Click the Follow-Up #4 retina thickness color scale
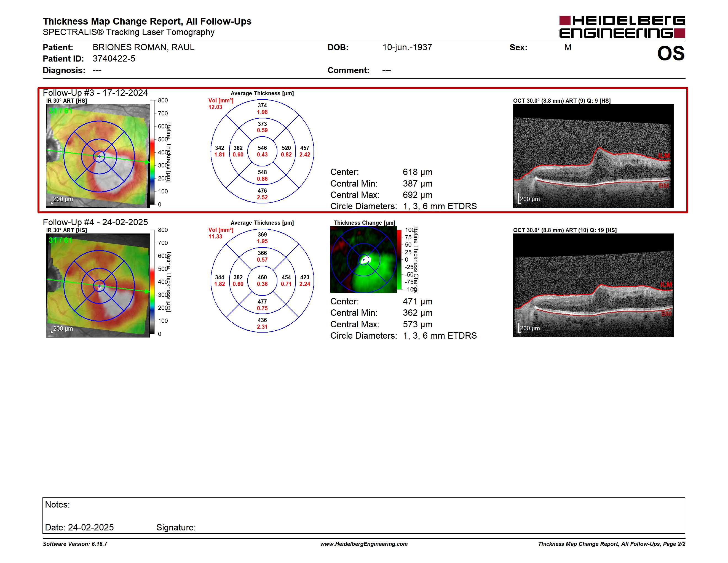Viewport: 728px width, 563px height. 152,282
